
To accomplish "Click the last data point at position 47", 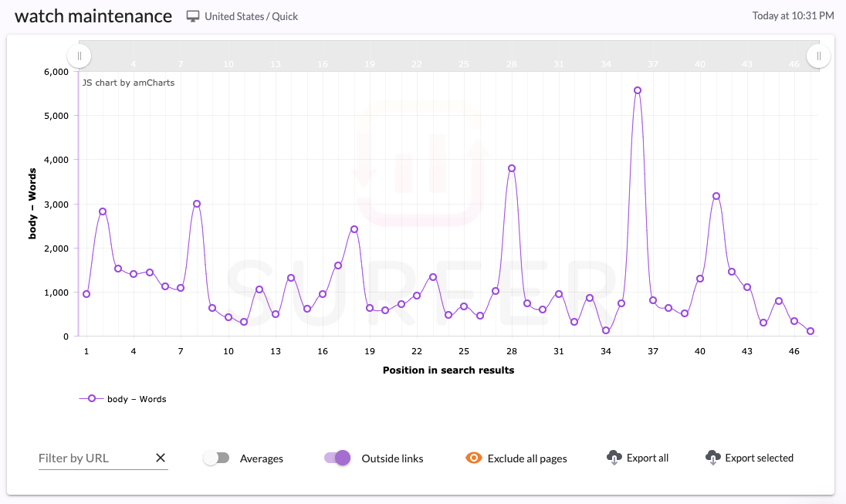I will click(x=810, y=331).
